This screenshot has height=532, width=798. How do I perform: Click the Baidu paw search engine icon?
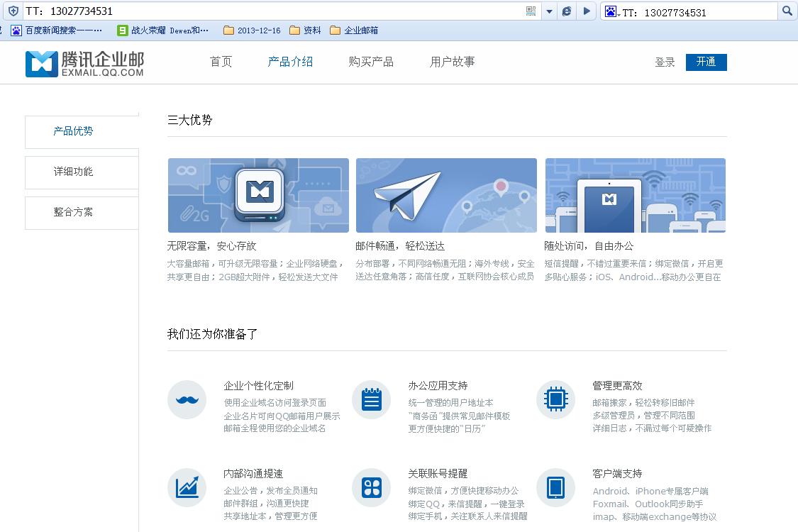pos(611,11)
